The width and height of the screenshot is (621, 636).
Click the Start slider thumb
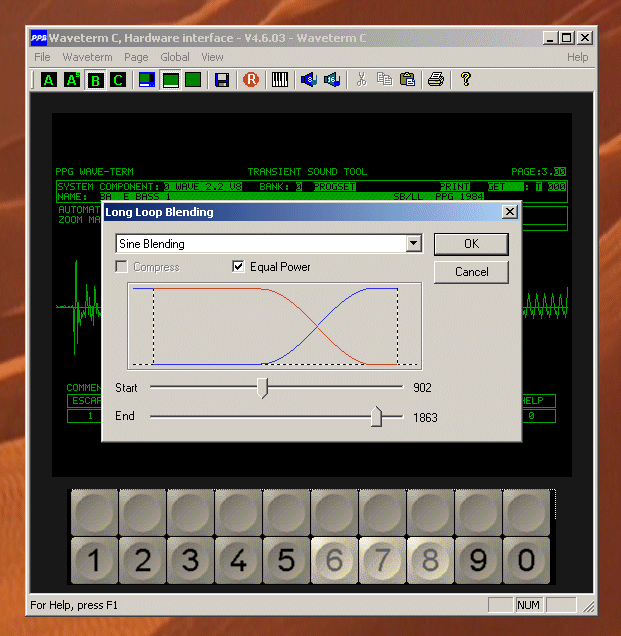point(262,388)
